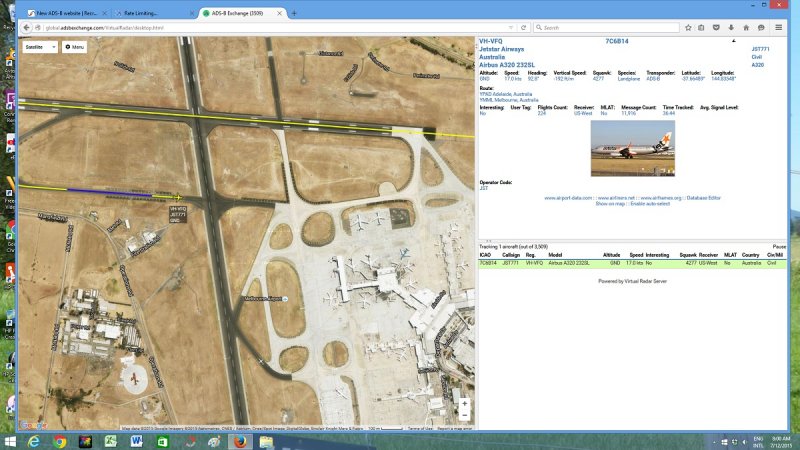The height and width of the screenshot is (450, 800).
Task: Close the ADS-B Exchange tab
Action: 280,13
